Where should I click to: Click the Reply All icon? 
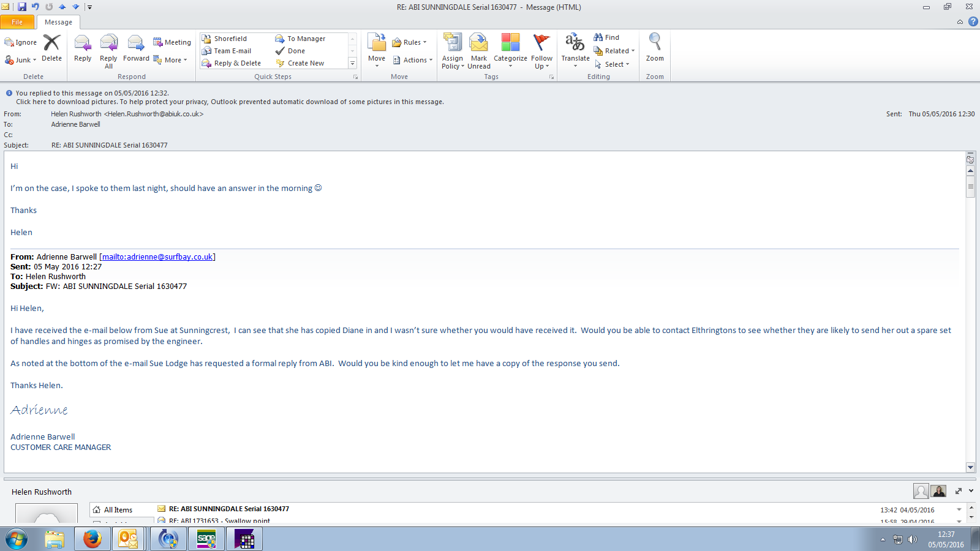pos(108,50)
